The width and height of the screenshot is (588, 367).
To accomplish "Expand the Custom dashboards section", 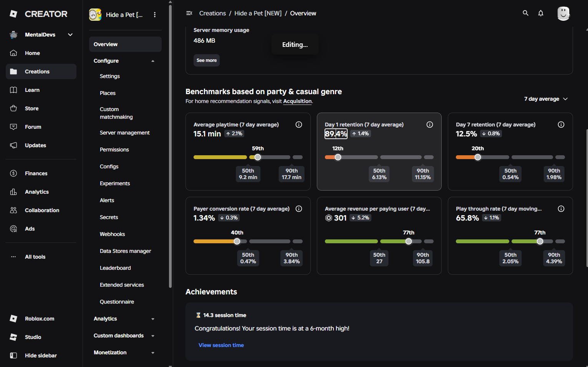I will [153, 336].
